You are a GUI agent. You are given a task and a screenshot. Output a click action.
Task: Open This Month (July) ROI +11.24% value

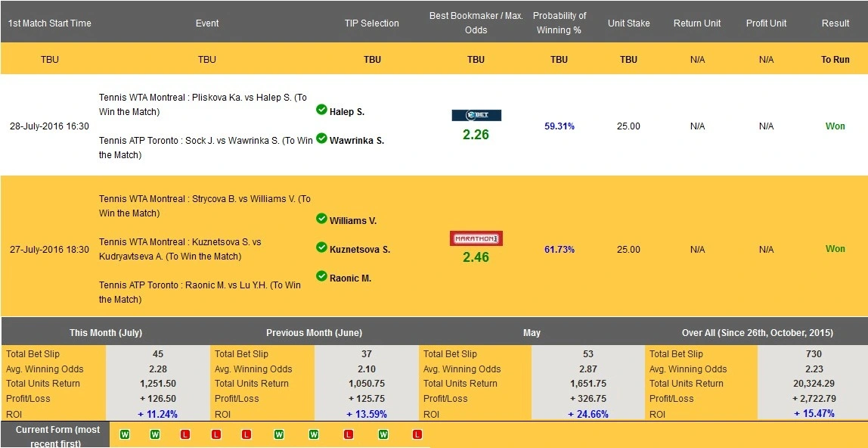(x=157, y=414)
